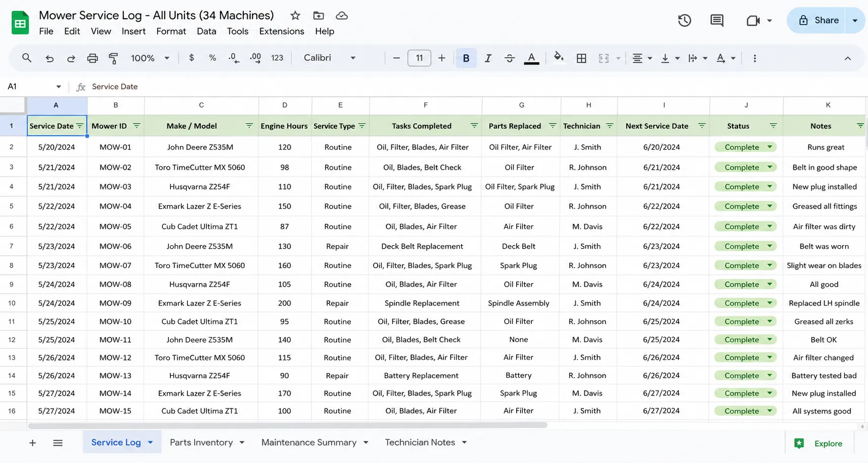
Task: Open cell borders options
Action: pos(581,58)
